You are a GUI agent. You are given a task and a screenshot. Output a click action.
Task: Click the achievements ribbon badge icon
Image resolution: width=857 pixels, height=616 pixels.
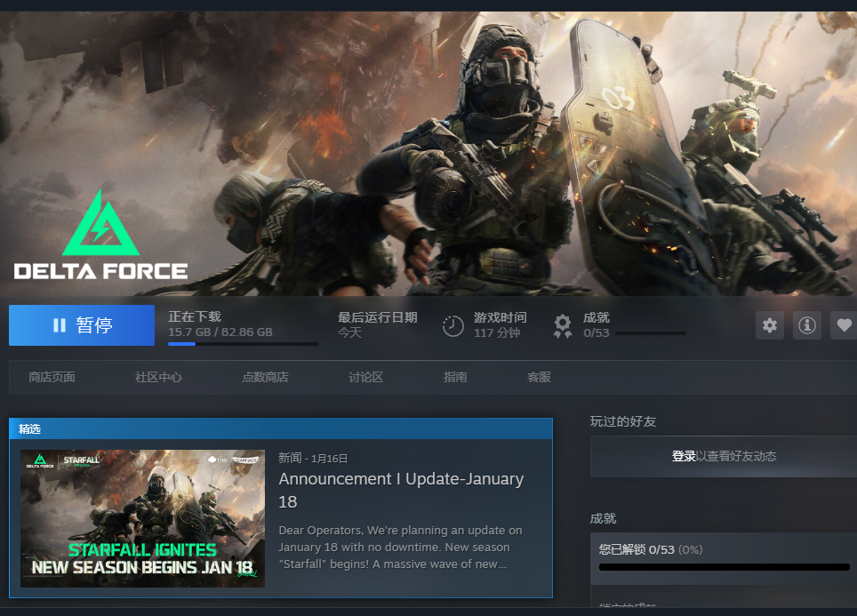coord(562,326)
